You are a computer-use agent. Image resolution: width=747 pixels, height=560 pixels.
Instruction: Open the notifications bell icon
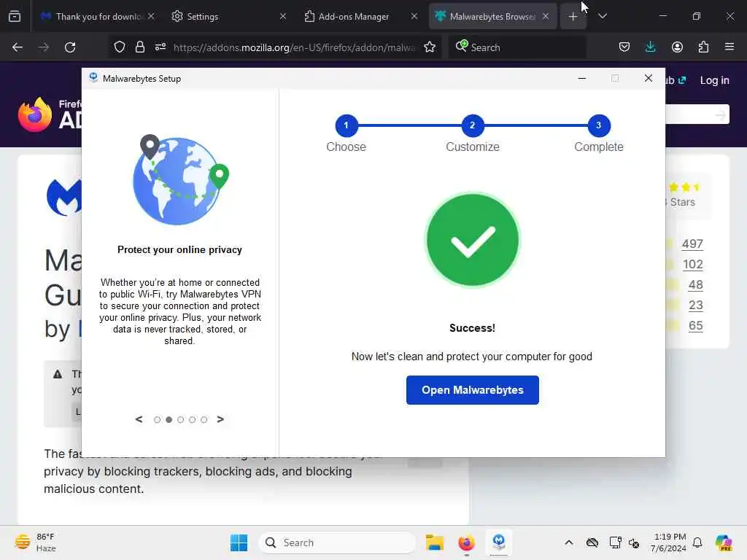(x=697, y=542)
